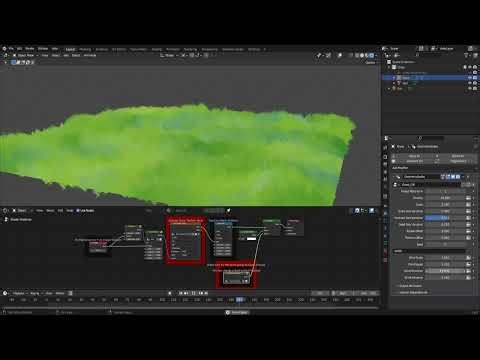Open the Tool properties tab

[x=386, y=148]
